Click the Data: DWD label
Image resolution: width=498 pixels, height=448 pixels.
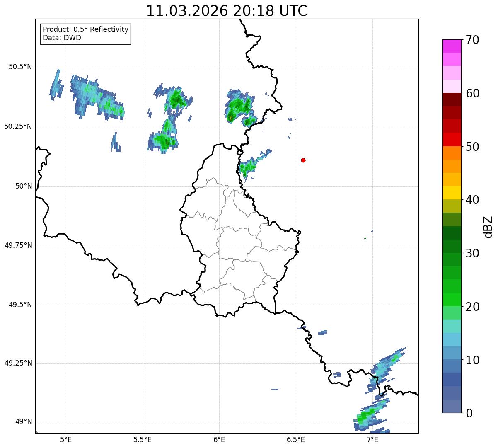tap(62, 38)
